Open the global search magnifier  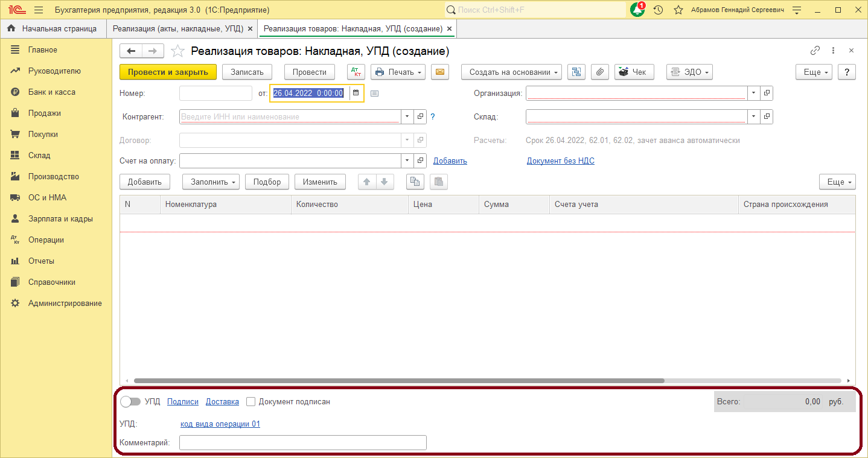coord(450,10)
